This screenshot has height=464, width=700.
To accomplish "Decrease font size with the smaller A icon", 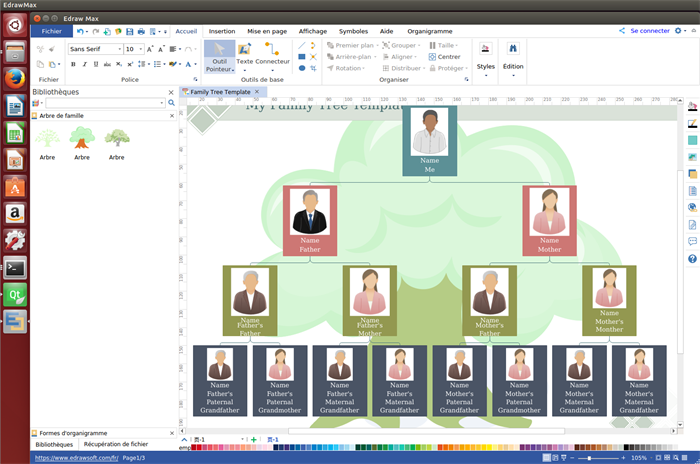I will click(x=161, y=49).
